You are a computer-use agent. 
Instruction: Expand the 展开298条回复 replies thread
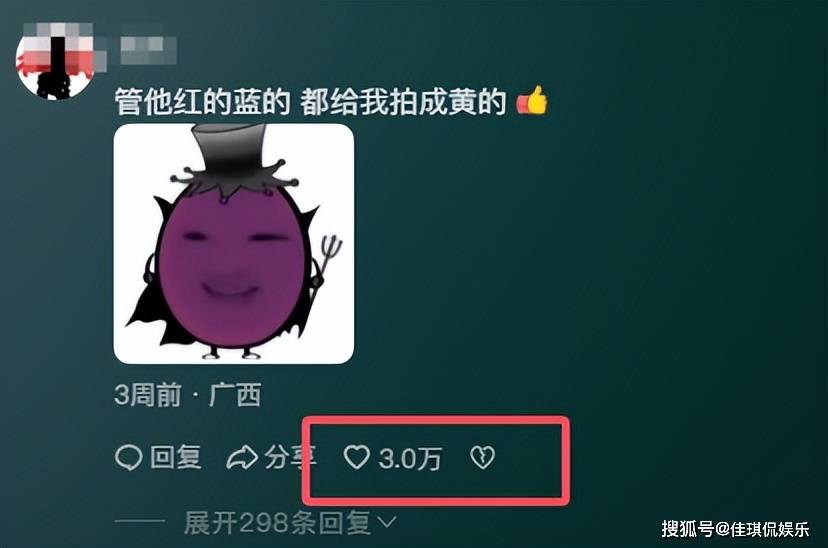[x=277, y=523]
